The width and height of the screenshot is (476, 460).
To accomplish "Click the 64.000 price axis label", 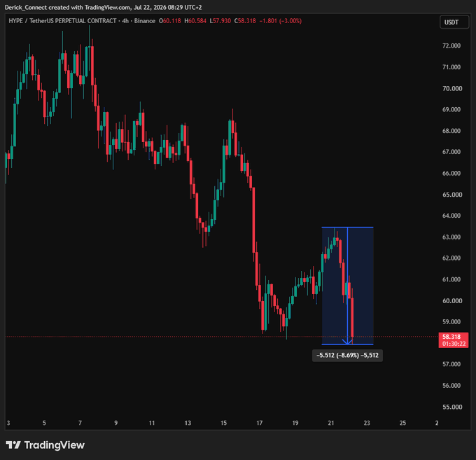I will pyautogui.click(x=451, y=216).
